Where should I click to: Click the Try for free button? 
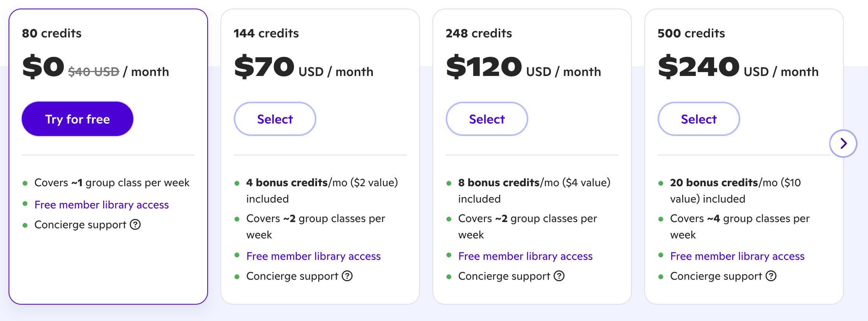[77, 119]
